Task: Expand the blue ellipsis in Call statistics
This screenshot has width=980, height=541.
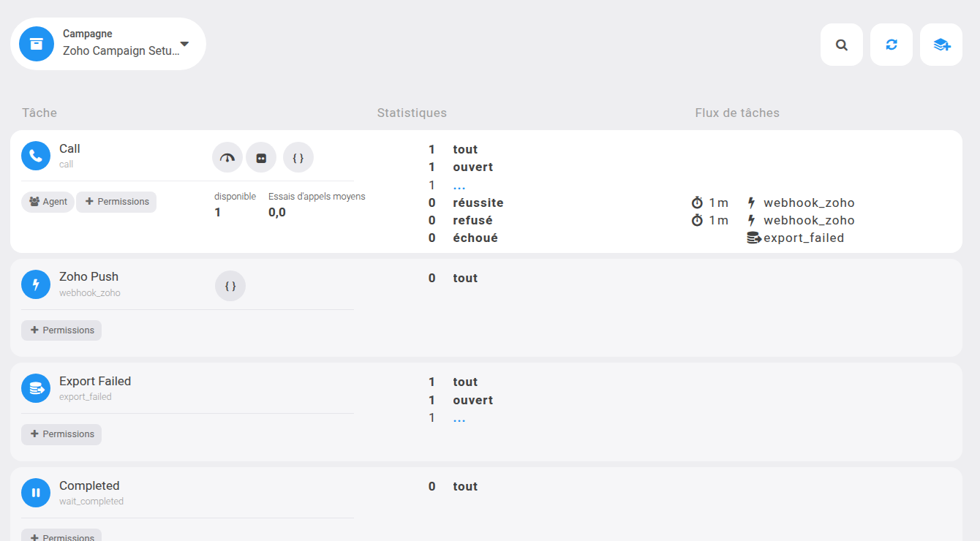Action: pyautogui.click(x=459, y=186)
